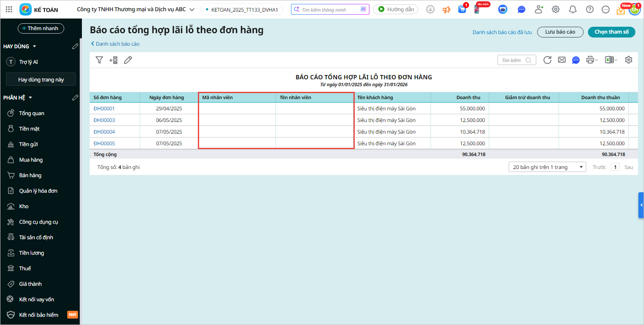Image resolution: width=644 pixels, height=325 pixels.
Task: Open report settings gear in toolbar
Action: (628, 60)
